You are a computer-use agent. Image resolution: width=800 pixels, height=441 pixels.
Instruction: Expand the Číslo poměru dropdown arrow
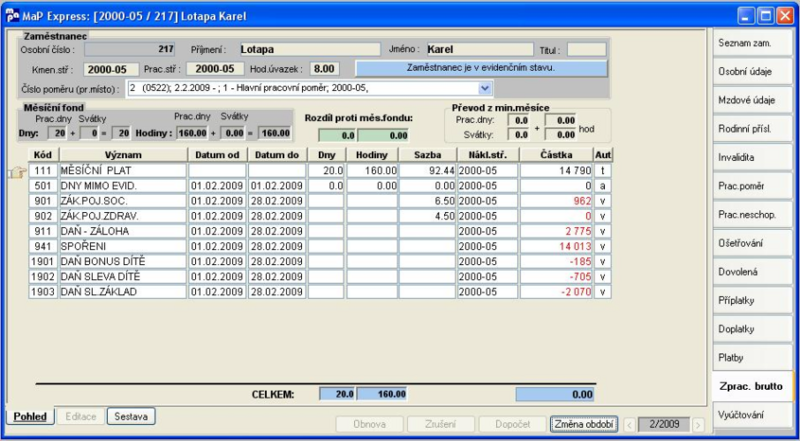[484, 88]
